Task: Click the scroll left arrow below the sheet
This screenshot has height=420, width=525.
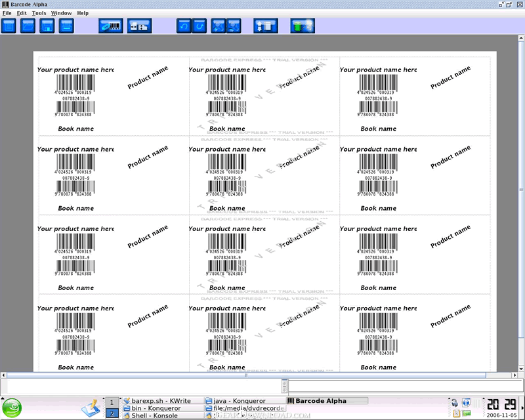Action: pyautogui.click(x=3, y=375)
